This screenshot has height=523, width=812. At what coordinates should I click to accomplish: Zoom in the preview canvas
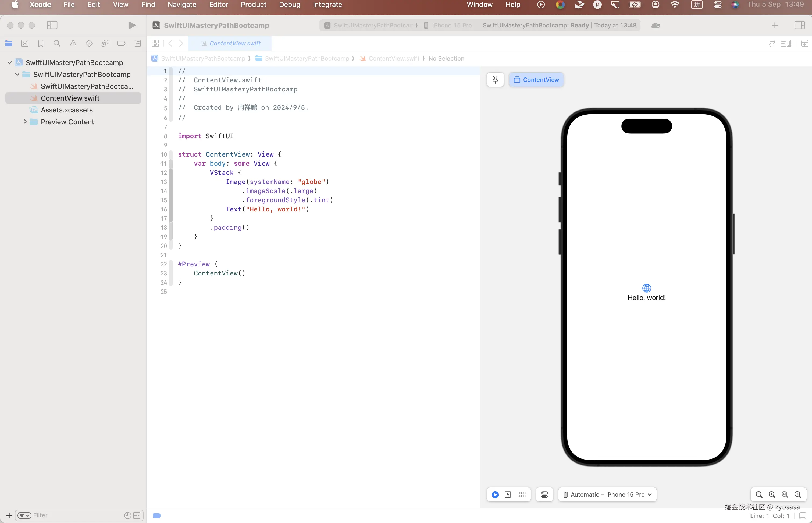[798, 494]
